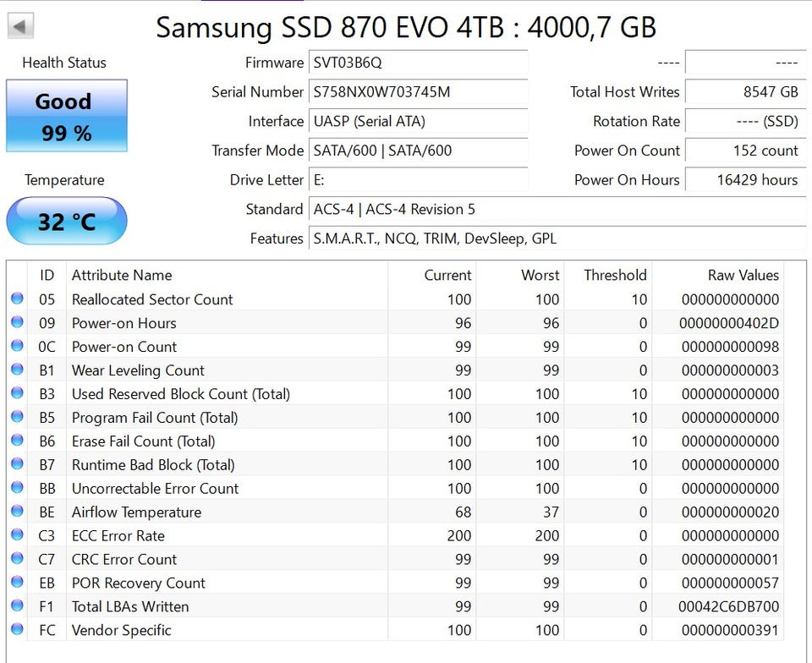Click status dot for CRC Error Count
Screen dimensions: 812x663
tap(17, 558)
